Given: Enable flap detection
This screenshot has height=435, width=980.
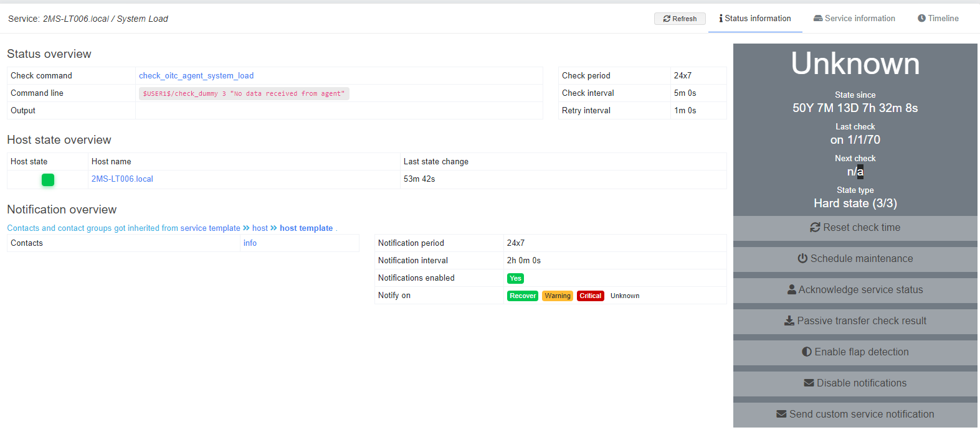Looking at the screenshot, I should pos(855,352).
